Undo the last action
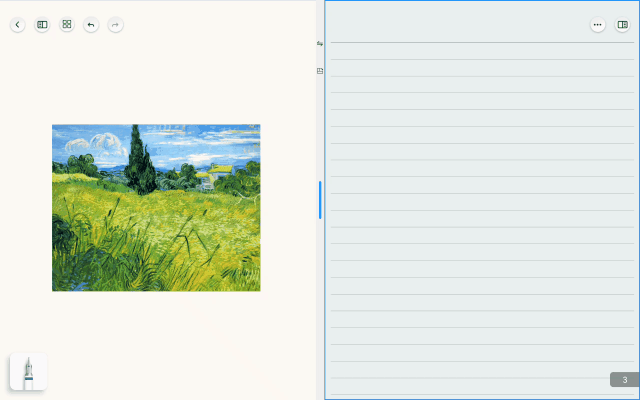Image resolution: width=640 pixels, height=400 pixels. pos(91,25)
